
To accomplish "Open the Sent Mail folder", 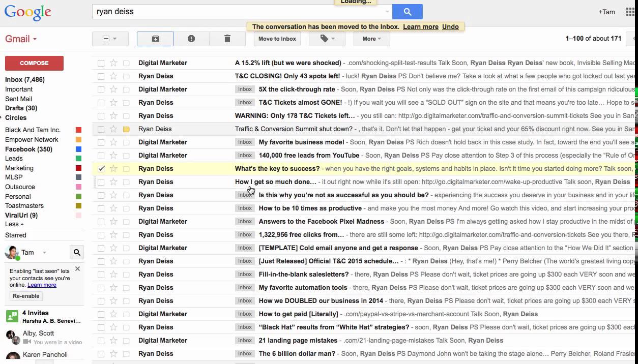I will pyautogui.click(x=18, y=99).
